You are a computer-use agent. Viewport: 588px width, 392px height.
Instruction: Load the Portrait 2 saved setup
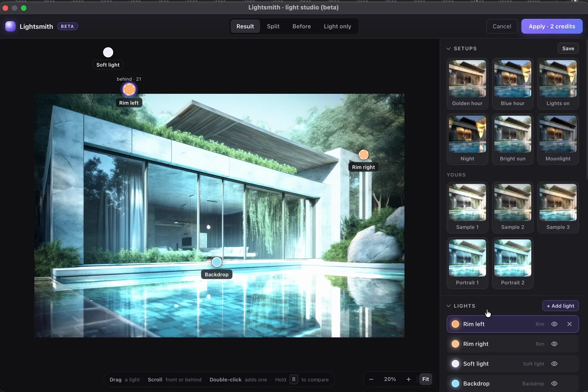click(x=513, y=263)
